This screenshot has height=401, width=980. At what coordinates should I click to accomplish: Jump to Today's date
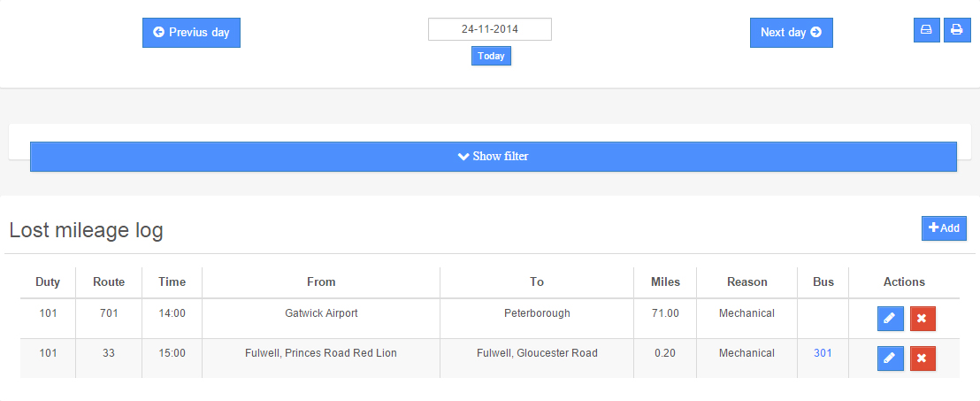491,56
